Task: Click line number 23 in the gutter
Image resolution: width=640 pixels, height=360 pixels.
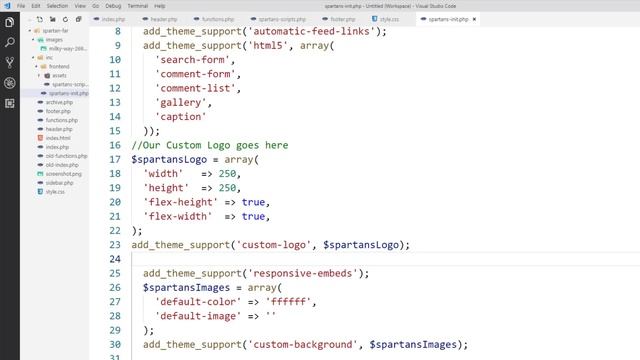Action: pyautogui.click(x=115, y=245)
